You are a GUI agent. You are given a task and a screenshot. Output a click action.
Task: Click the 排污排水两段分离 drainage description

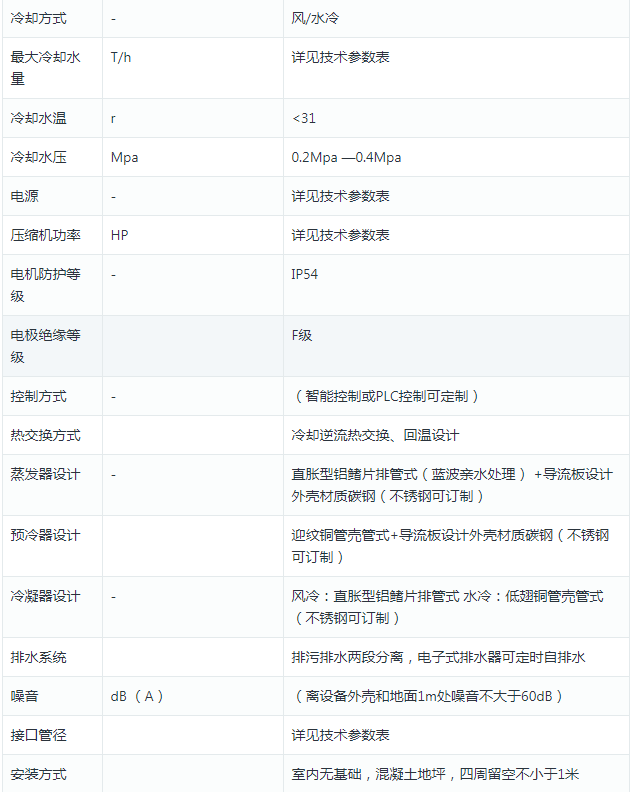coord(439,657)
